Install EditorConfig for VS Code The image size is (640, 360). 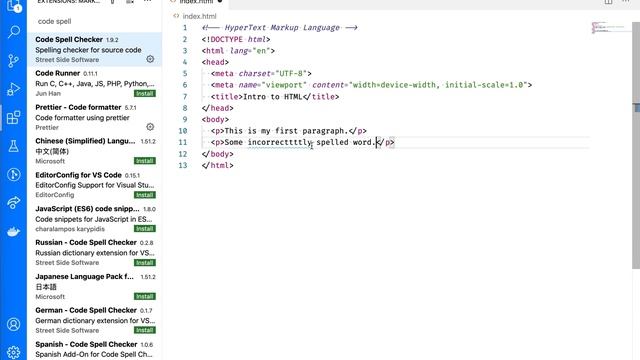click(x=145, y=195)
